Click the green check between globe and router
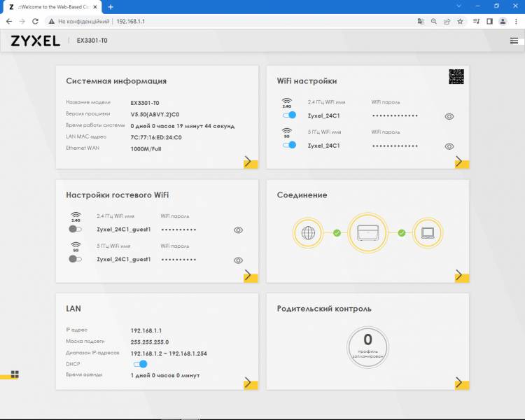This screenshot has width=525, height=420. (337, 233)
